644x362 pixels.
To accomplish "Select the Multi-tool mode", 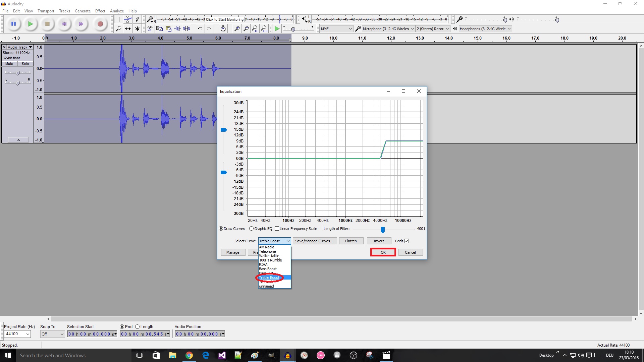I will [137, 29].
